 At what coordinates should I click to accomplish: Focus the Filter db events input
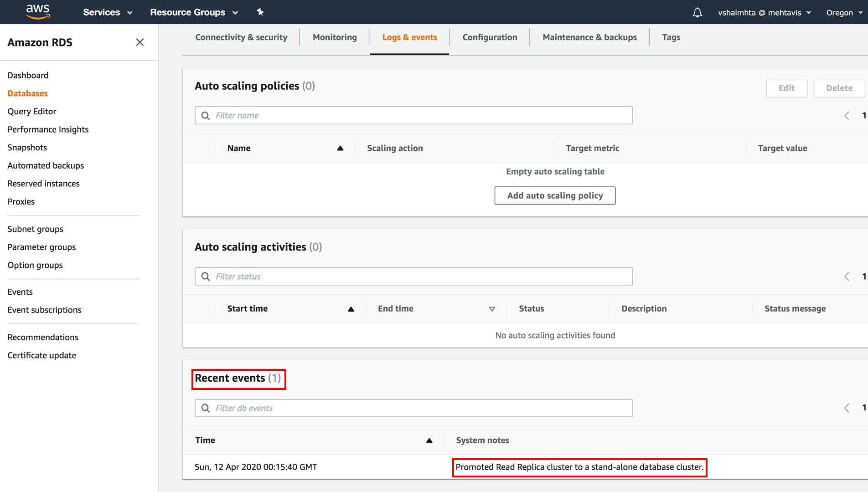(x=413, y=408)
